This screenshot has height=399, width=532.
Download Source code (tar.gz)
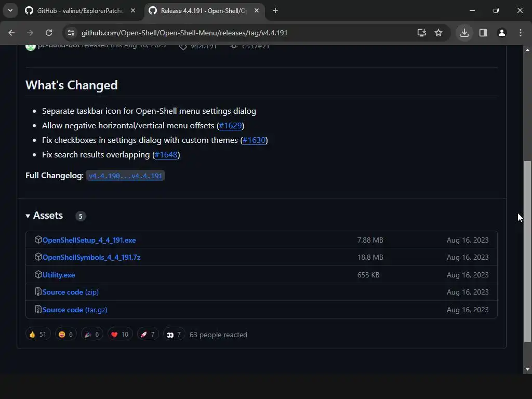(75, 310)
